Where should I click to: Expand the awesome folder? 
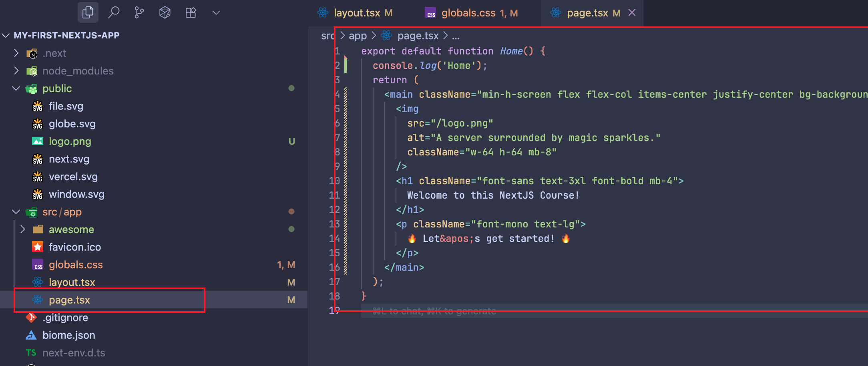coord(23,229)
